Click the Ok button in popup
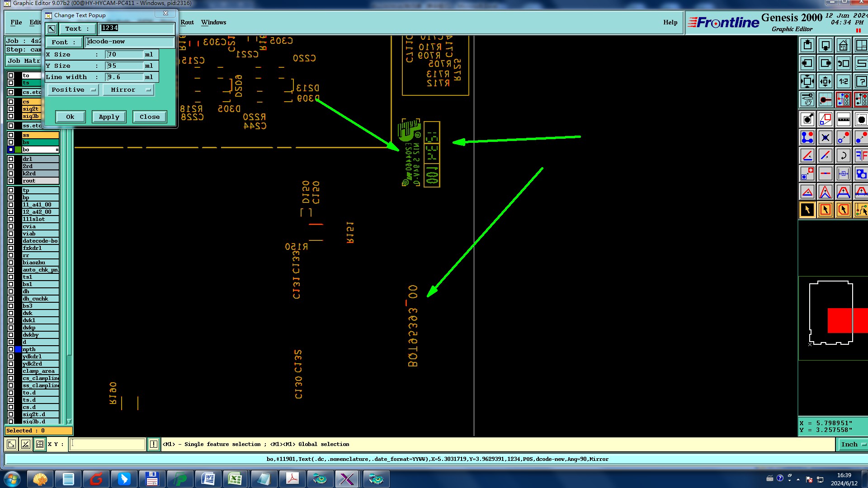868x488 pixels. coord(70,117)
